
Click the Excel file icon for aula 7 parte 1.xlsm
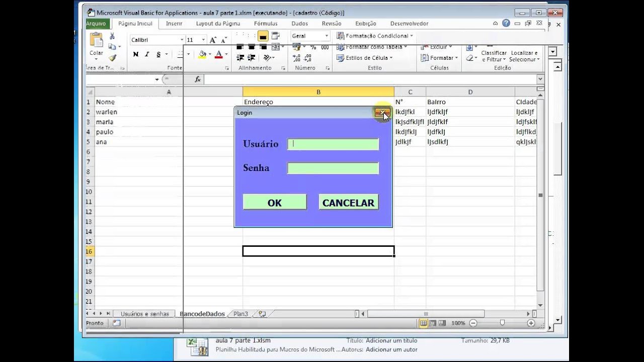[x=197, y=346]
